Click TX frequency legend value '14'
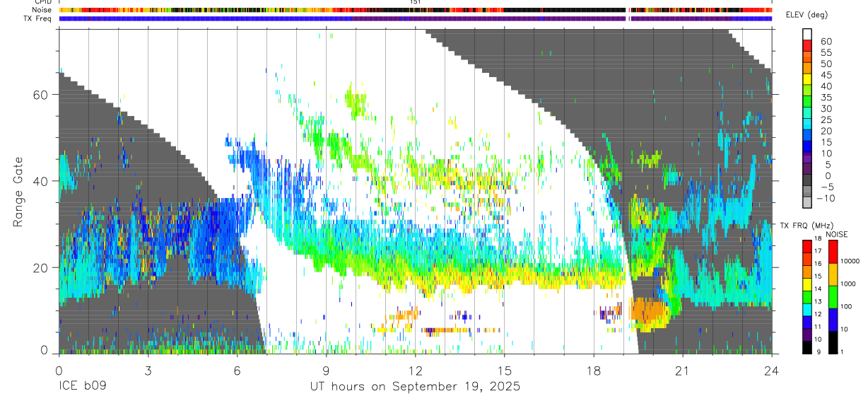Viewport: 868px width, 401px height. pyautogui.click(x=819, y=289)
